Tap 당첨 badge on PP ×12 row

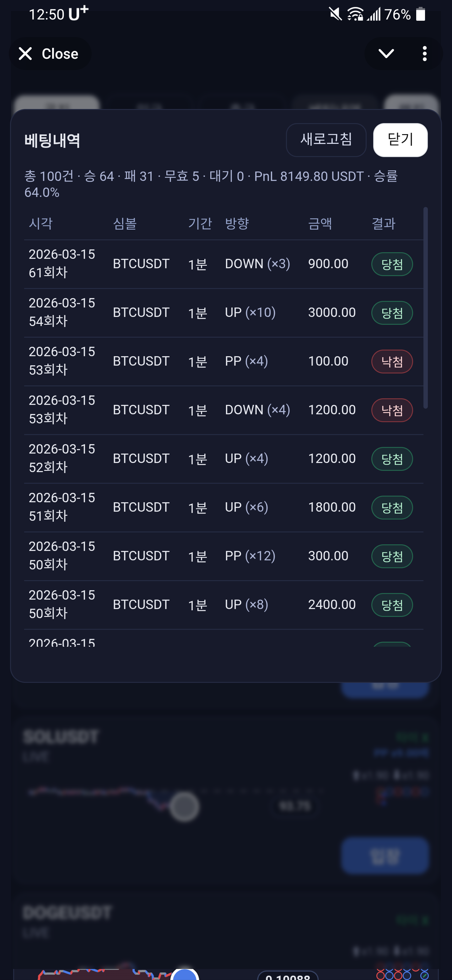(x=391, y=557)
